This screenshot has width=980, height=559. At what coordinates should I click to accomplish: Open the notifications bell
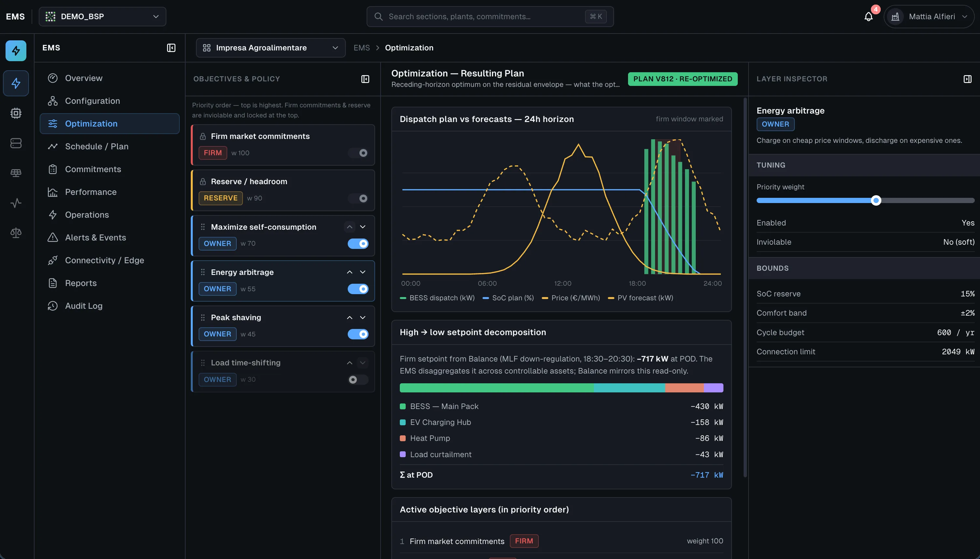(x=868, y=17)
